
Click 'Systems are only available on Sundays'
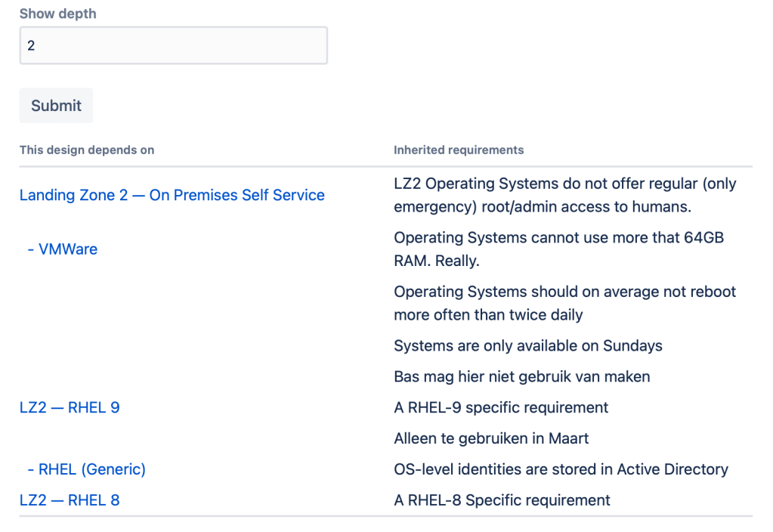coord(528,346)
